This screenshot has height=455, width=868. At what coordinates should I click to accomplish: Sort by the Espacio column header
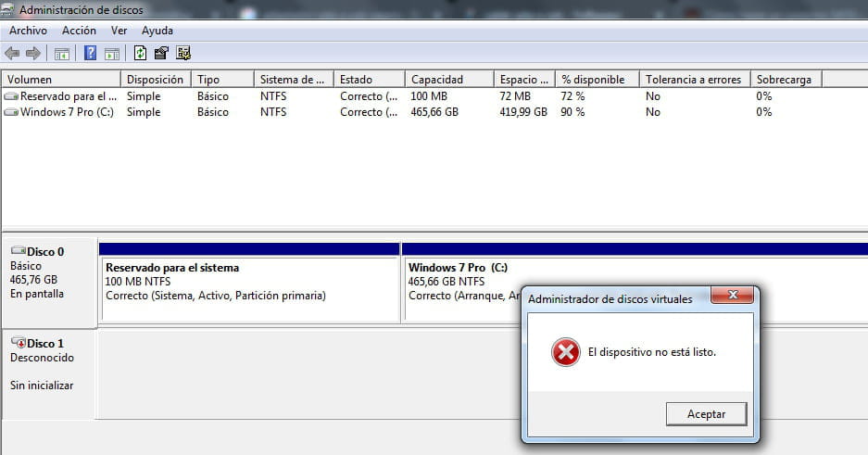click(524, 79)
